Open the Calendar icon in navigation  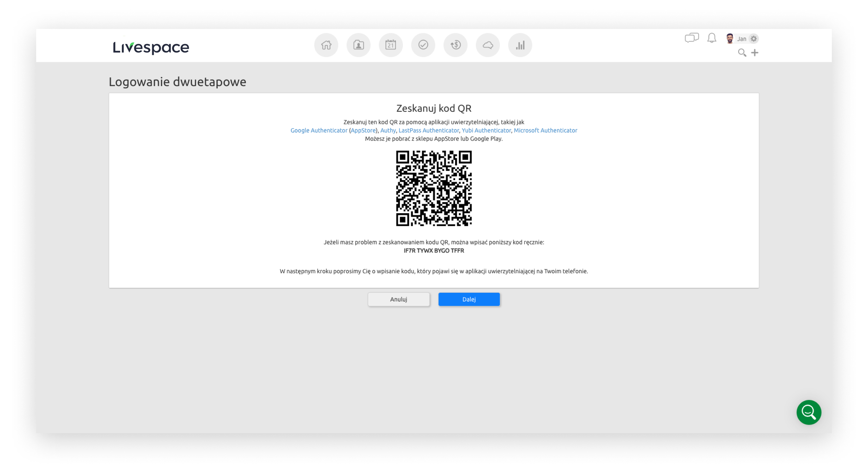pyautogui.click(x=391, y=45)
